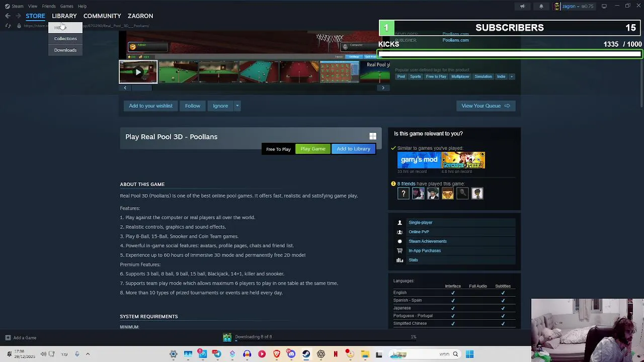This screenshot has width=644, height=362.
Task: Open the Help menu
Action: pyautogui.click(x=82, y=6)
